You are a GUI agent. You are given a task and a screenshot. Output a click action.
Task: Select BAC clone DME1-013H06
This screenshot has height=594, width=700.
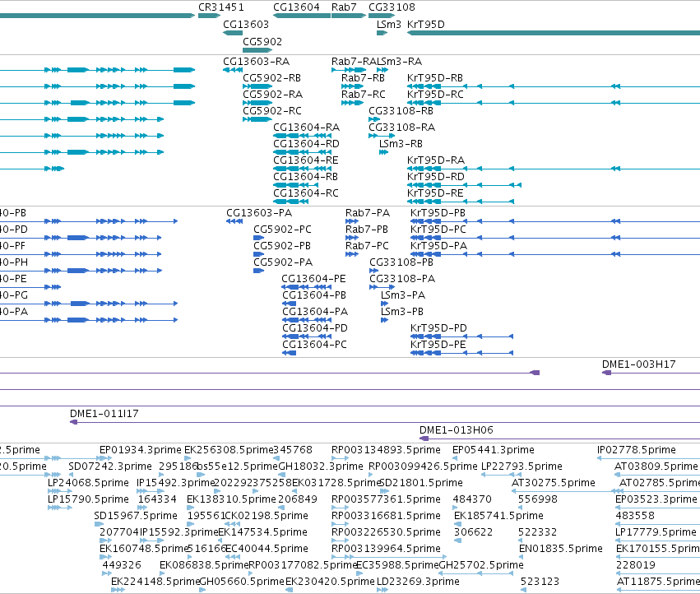point(457,430)
